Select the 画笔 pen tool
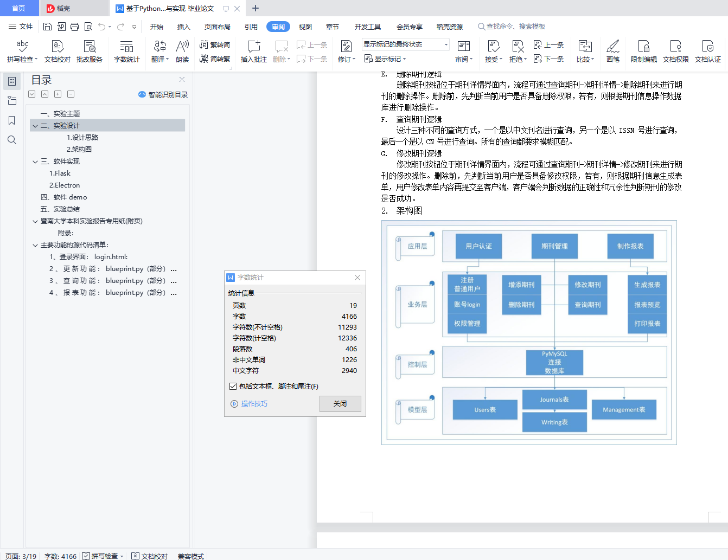Screen dimensions: 728x560 613,51
